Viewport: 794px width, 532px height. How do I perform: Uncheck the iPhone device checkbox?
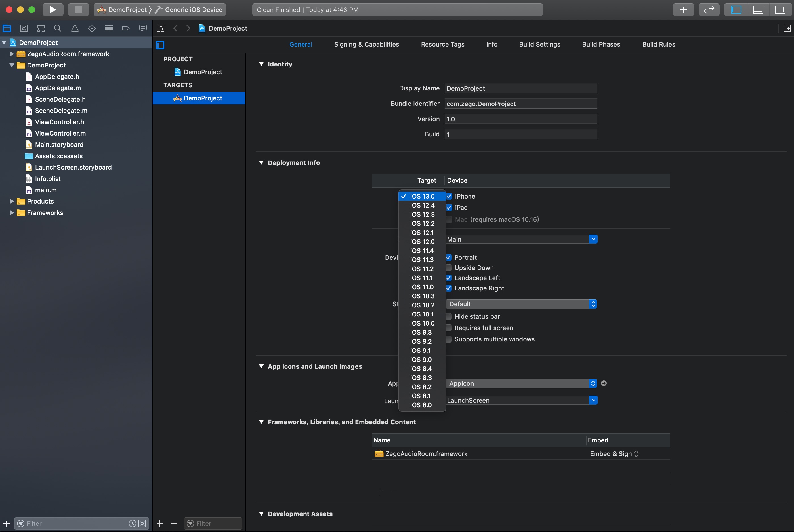pos(449,196)
